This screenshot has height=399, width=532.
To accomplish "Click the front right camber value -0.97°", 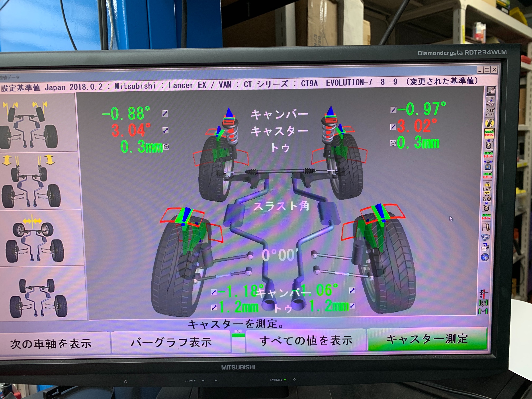I will point(421,109).
